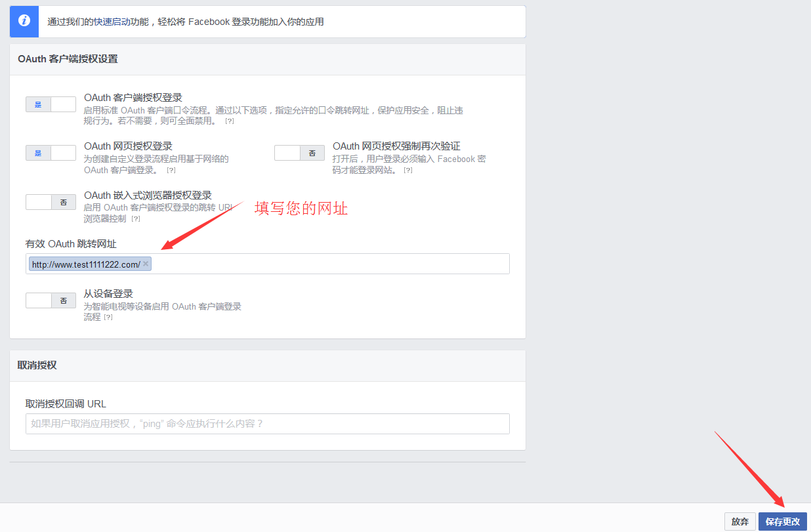Viewport: 811px width, 532px height.
Task: Click the description starting '打开后，用户登录必须输入'
Action: point(409,165)
